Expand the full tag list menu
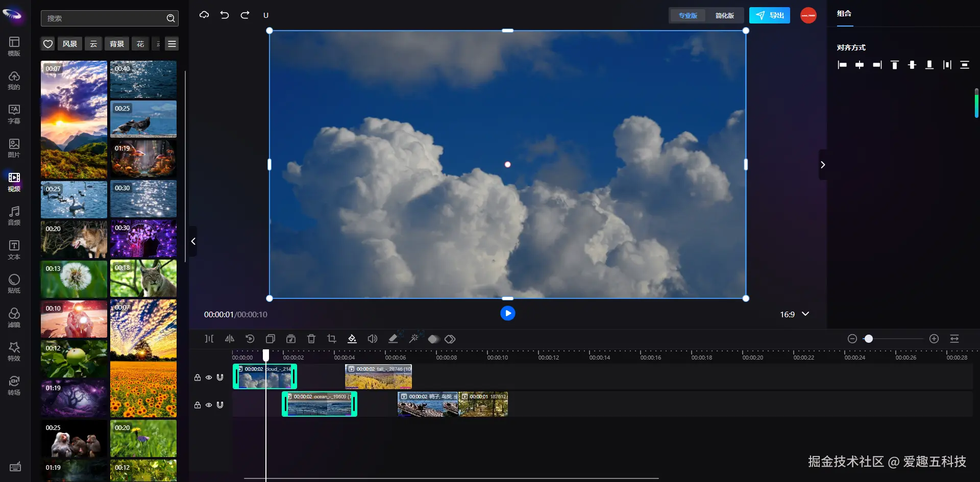Image resolution: width=980 pixels, height=482 pixels. click(x=172, y=44)
